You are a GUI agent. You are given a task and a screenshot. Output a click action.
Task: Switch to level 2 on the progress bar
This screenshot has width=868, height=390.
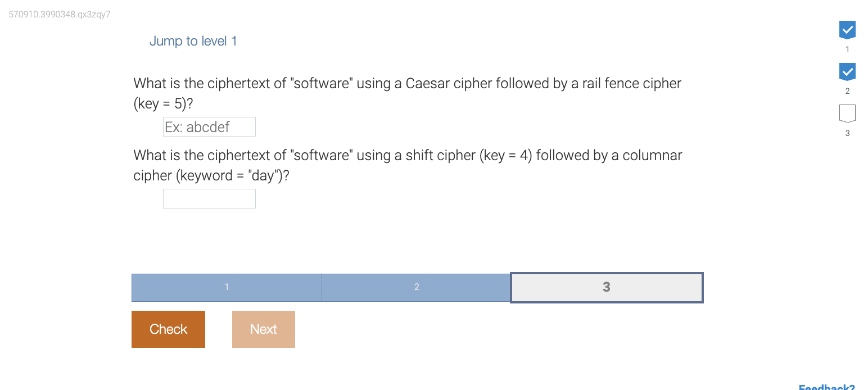[416, 287]
